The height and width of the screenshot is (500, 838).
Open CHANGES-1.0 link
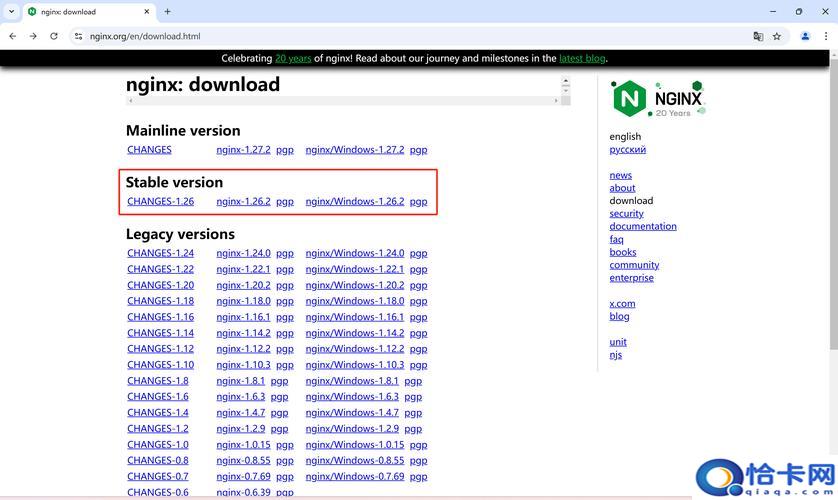(158, 444)
